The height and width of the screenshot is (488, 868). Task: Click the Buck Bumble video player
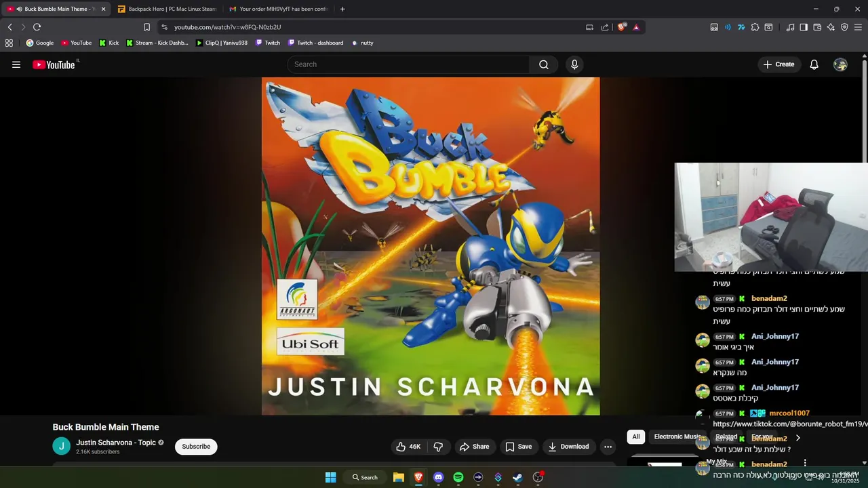click(431, 246)
